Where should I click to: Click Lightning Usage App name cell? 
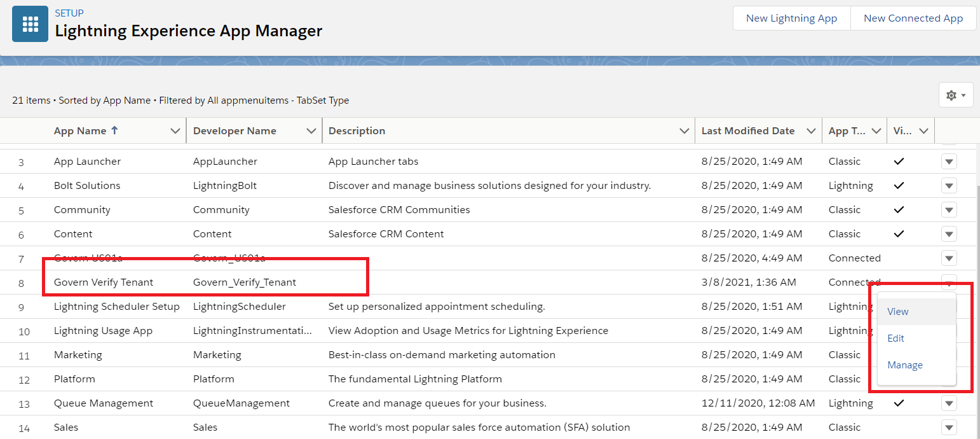click(x=103, y=331)
